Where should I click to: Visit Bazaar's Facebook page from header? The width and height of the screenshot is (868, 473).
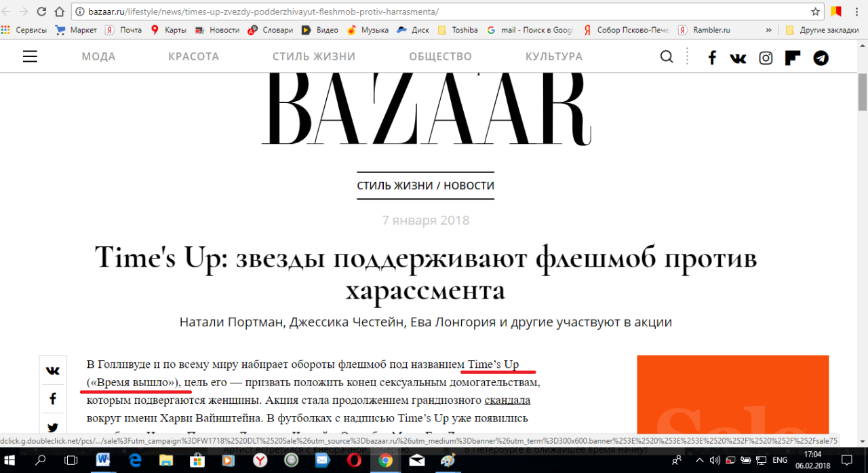coord(712,58)
